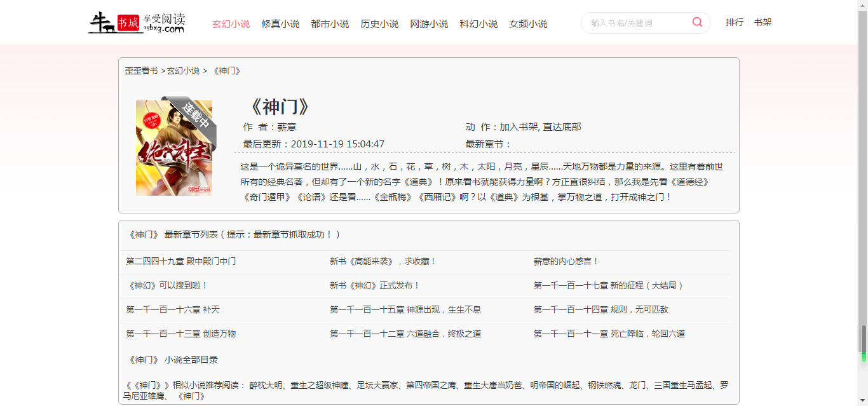
Task: Open recommended novel 三国重生马孟起
Action: [683, 385]
